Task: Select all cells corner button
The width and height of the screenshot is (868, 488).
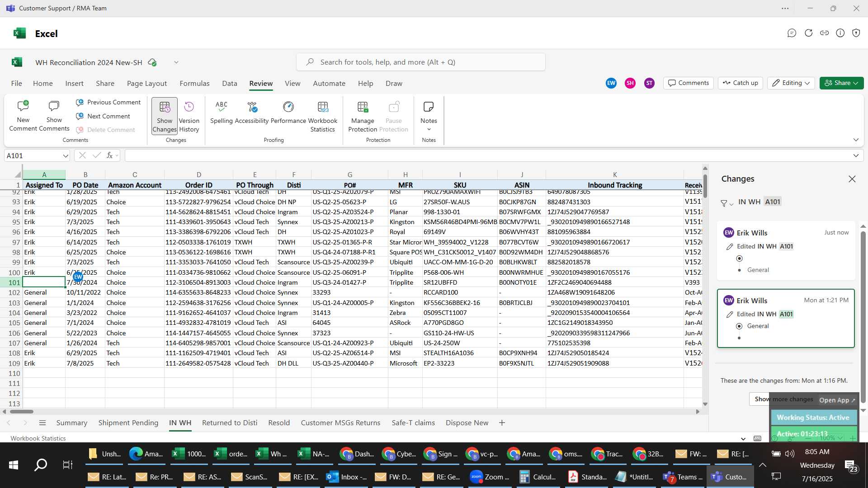Action: pyautogui.click(x=17, y=174)
